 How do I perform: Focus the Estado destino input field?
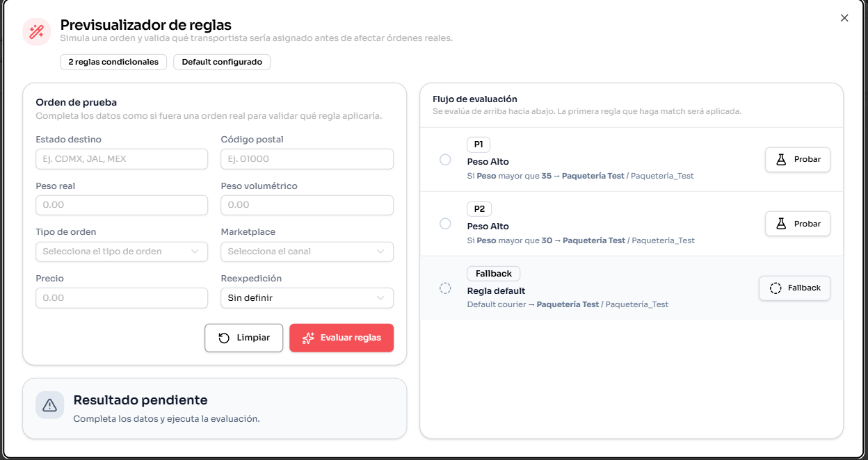[122, 159]
